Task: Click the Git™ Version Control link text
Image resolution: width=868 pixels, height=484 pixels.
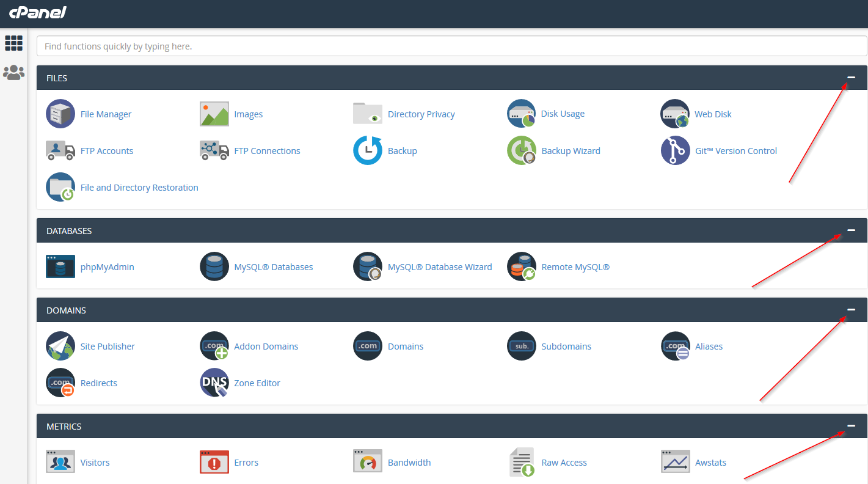Action: click(x=736, y=151)
